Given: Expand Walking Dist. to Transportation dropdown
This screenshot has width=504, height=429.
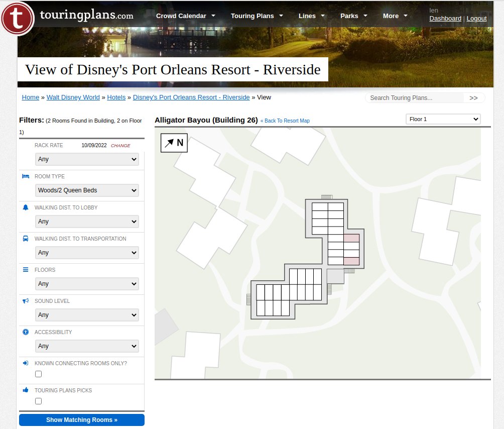Looking at the screenshot, I should [87, 253].
